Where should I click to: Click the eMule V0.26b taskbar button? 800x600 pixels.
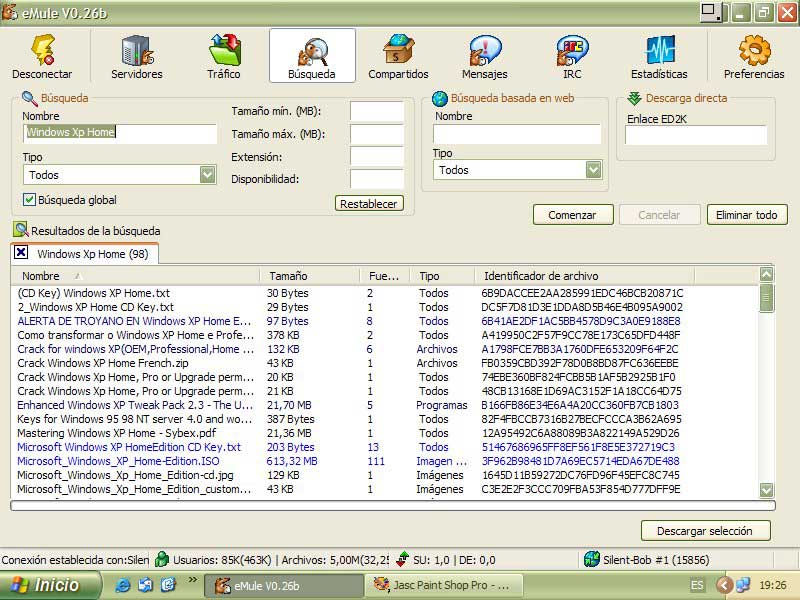click(x=284, y=585)
